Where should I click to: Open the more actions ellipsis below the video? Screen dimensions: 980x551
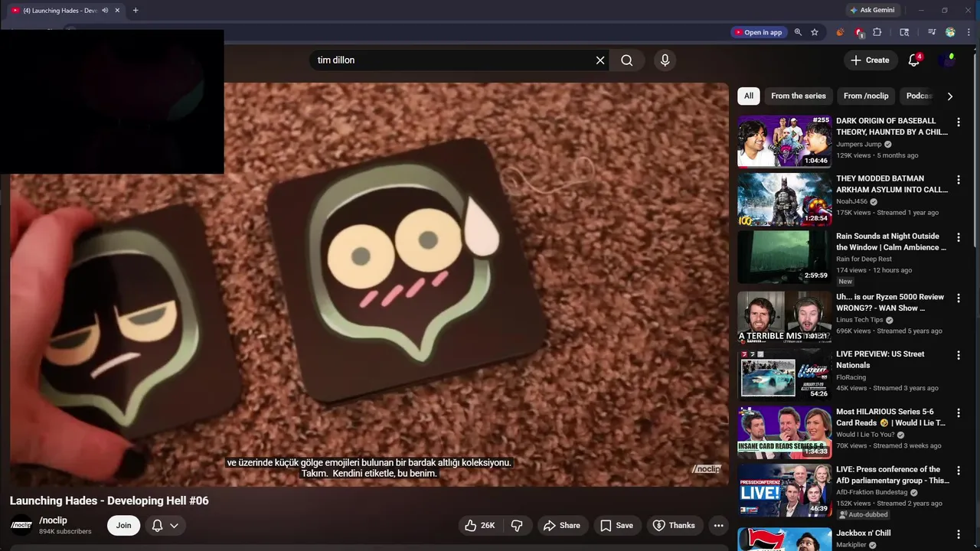(718, 525)
